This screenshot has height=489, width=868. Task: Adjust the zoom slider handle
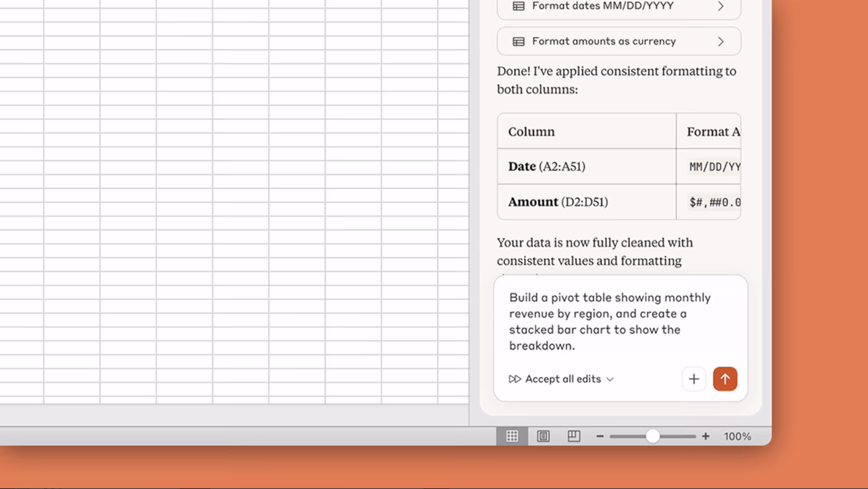coord(653,436)
